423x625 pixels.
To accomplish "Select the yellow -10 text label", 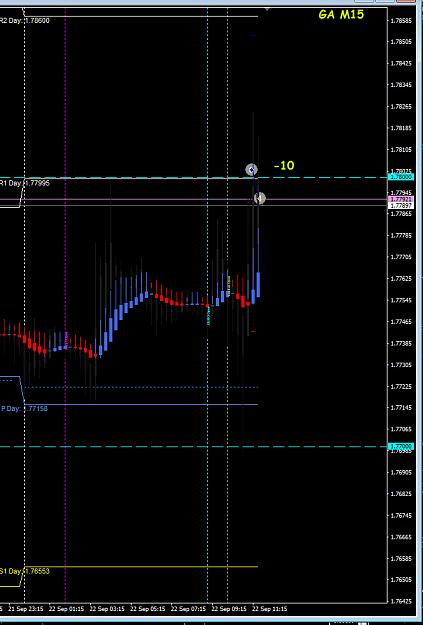I will pyautogui.click(x=284, y=165).
